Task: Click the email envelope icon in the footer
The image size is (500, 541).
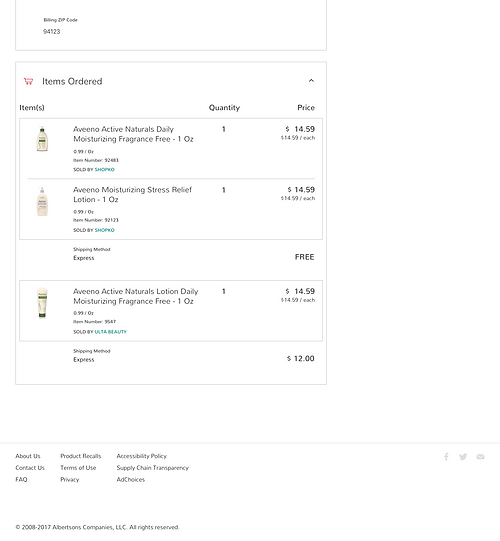Action: point(480,457)
